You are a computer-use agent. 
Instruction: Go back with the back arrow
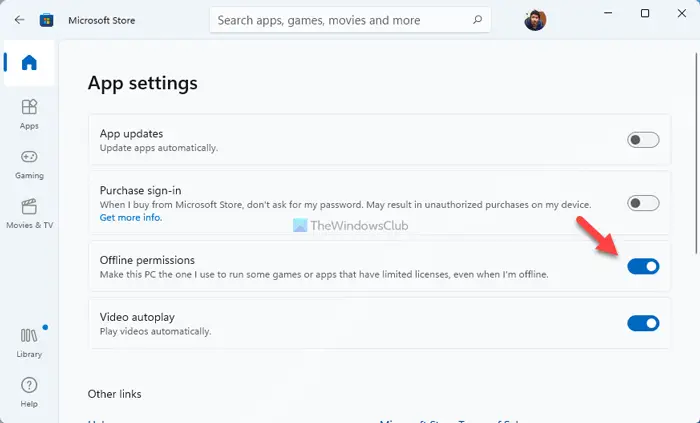point(19,20)
